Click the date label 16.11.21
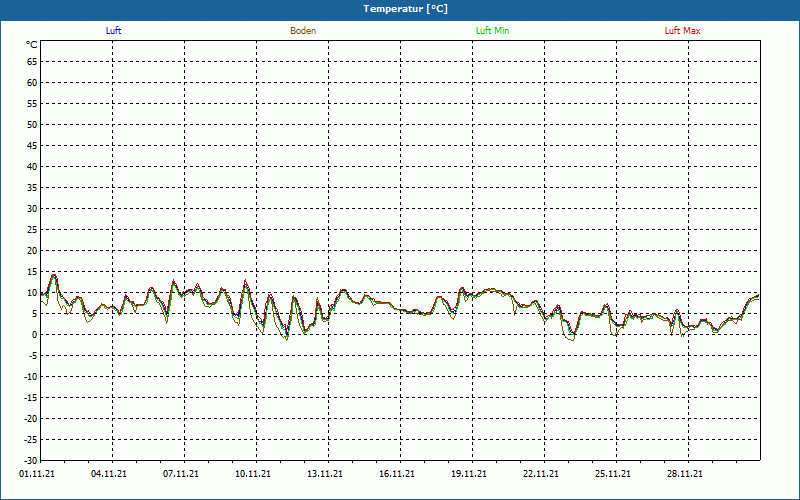The width and height of the screenshot is (800, 500). 396,474
